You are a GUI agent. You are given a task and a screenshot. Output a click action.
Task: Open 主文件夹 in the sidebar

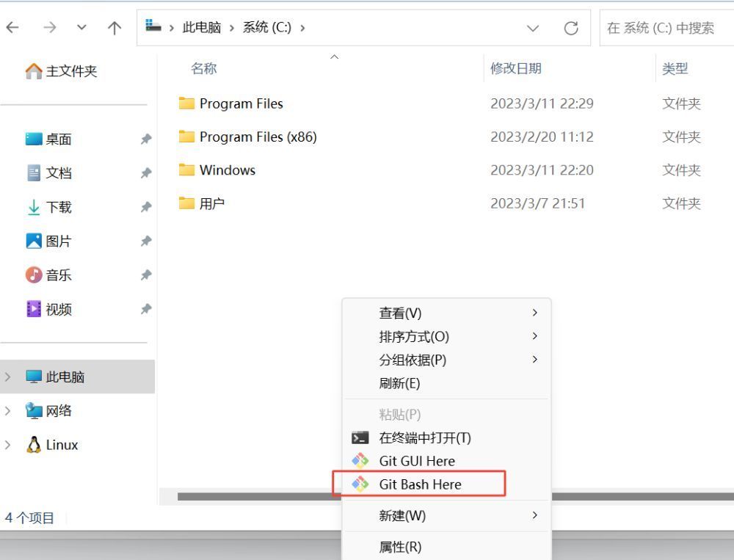click(x=61, y=71)
